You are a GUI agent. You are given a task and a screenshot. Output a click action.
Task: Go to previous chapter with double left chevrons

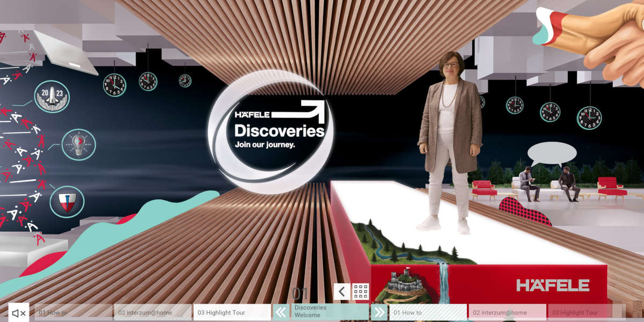coord(281,312)
